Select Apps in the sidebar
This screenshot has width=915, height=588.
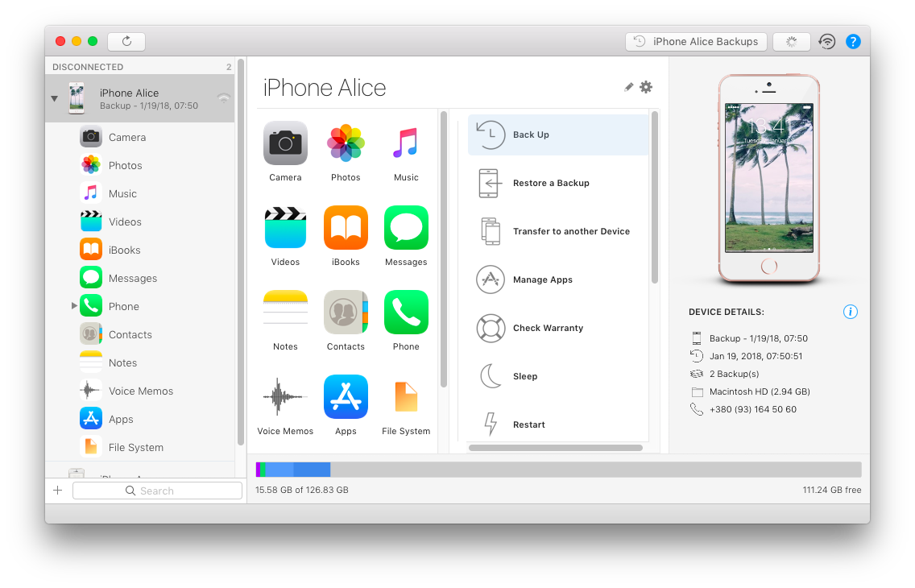[x=140, y=419]
